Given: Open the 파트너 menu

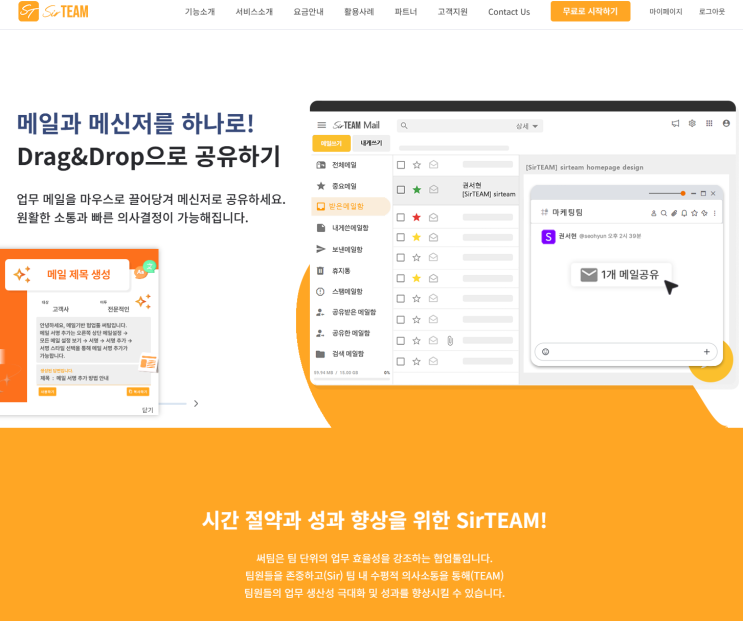Looking at the screenshot, I should pyautogui.click(x=406, y=12).
